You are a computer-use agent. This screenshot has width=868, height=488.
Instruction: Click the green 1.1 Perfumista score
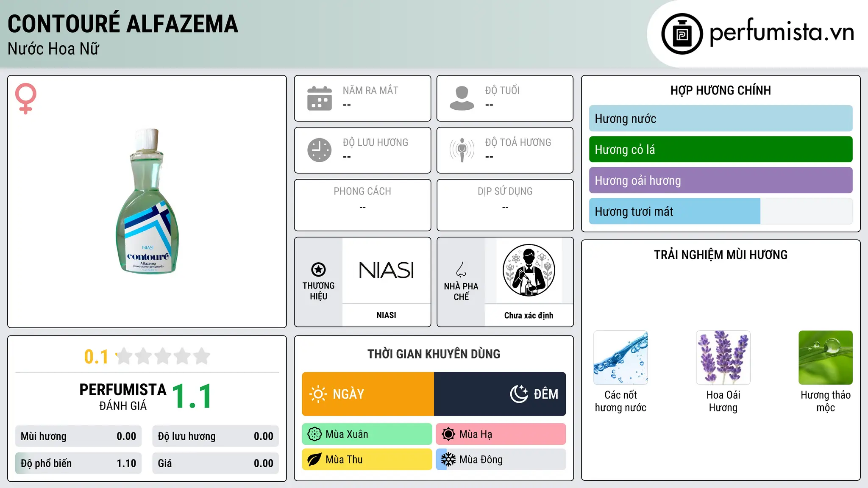(x=192, y=396)
